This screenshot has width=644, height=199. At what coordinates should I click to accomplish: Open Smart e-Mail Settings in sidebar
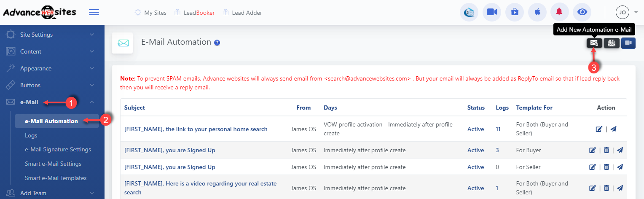pos(53,164)
